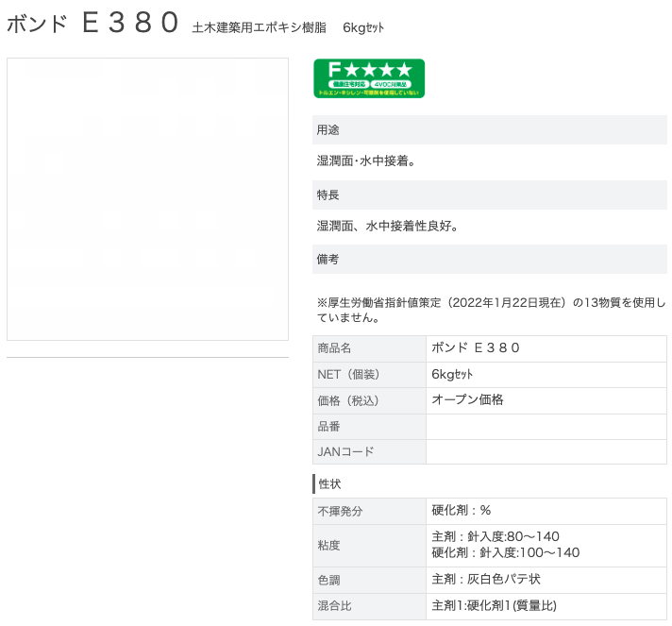Click the 6kgｾｯﾄ text in the title line
Image resolution: width=672 pixels, height=626 pixels.
click(363, 27)
